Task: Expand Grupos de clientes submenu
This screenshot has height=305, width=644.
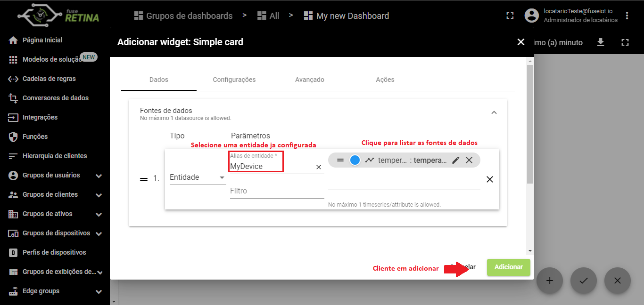Action: [x=99, y=195]
